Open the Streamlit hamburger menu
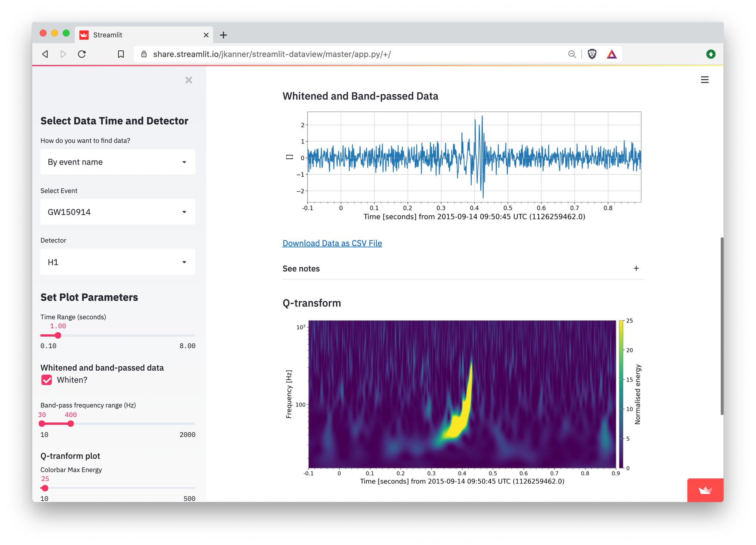 705,80
